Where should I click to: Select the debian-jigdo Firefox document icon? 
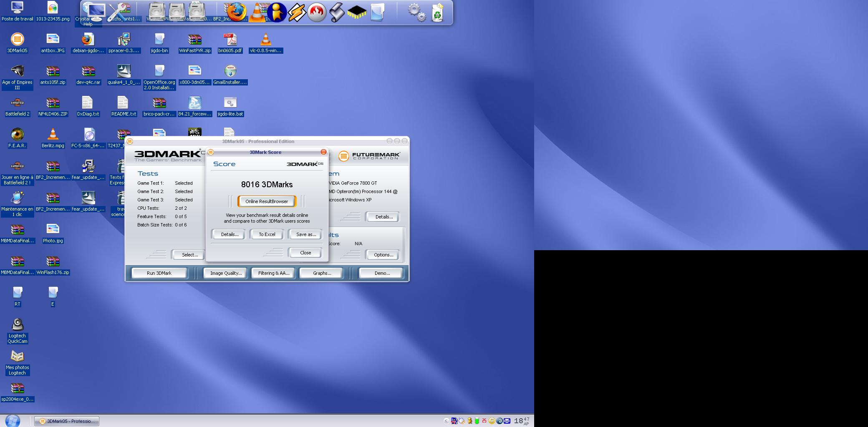point(88,43)
